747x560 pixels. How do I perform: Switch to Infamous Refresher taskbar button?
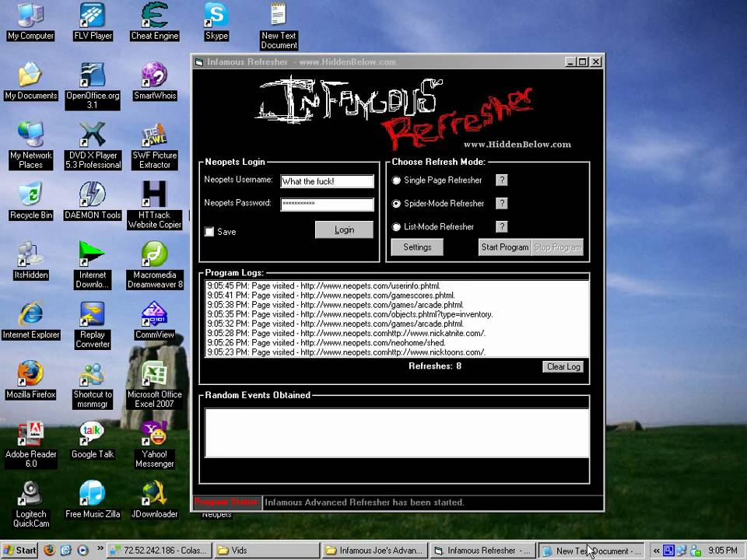click(483, 551)
